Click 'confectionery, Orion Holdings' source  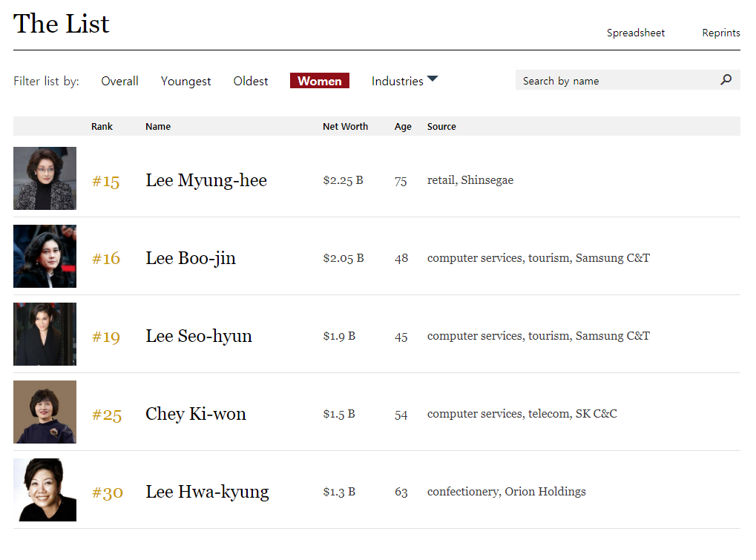pos(507,492)
